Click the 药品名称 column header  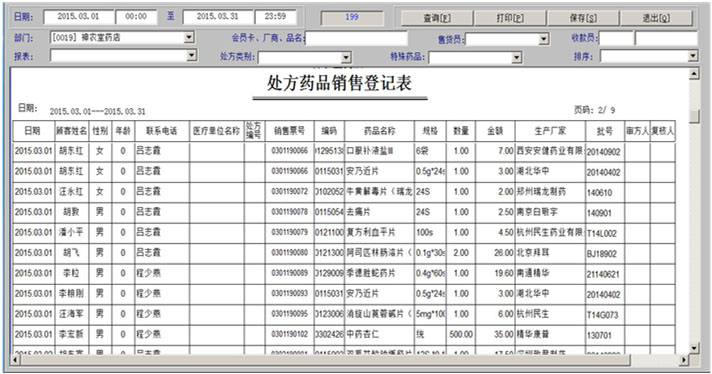coord(380,131)
